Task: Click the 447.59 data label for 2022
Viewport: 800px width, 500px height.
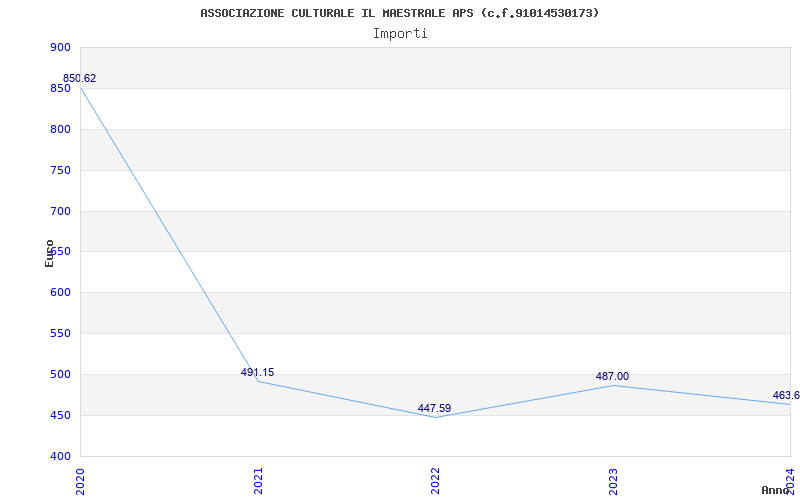Action: tap(434, 408)
